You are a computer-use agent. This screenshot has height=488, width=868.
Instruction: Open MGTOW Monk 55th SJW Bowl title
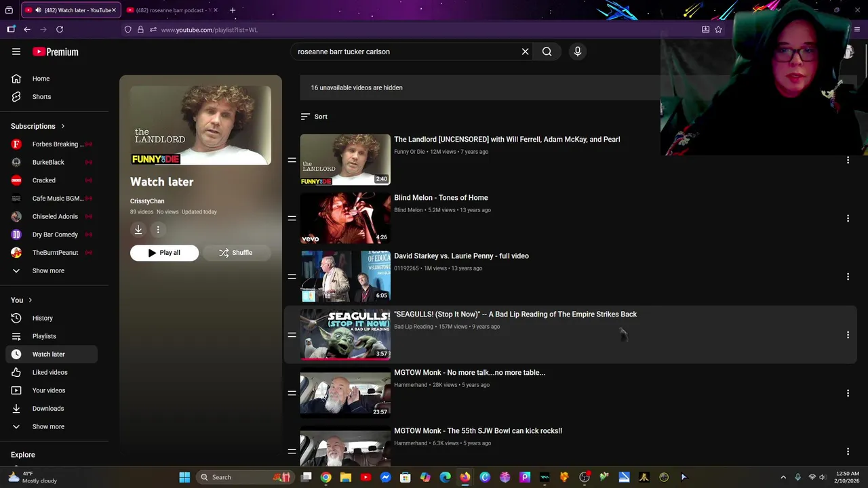478,431
